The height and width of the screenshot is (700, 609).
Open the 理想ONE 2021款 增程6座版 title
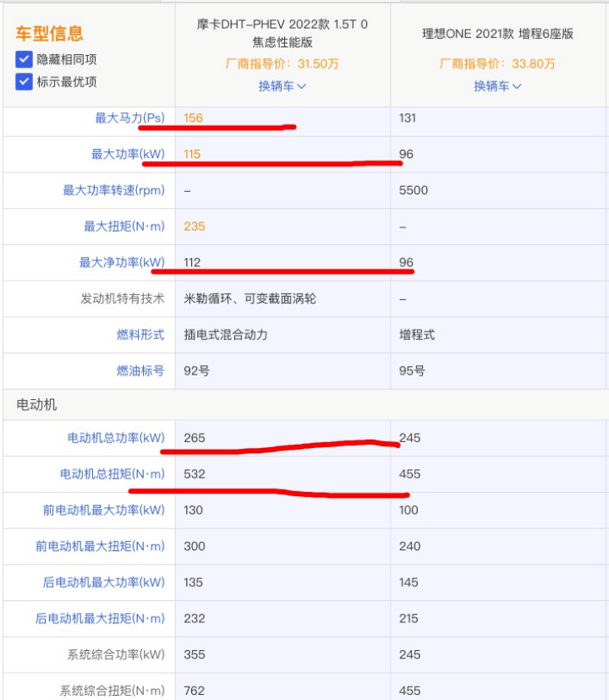(x=497, y=34)
